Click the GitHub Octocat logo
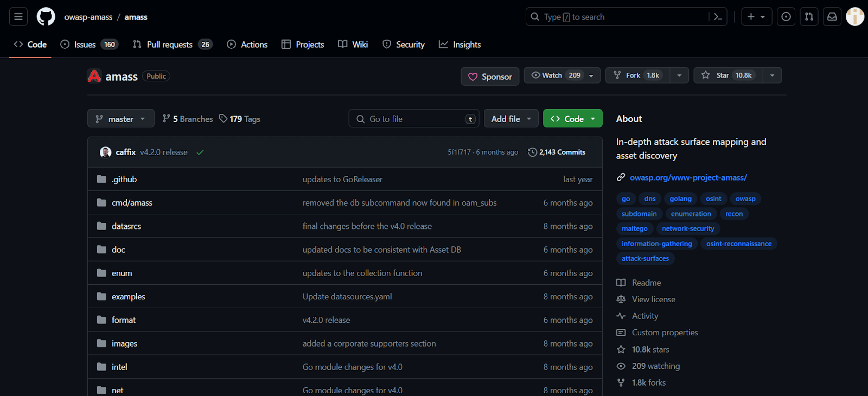This screenshot has height=396, width=868. point(46,17)
